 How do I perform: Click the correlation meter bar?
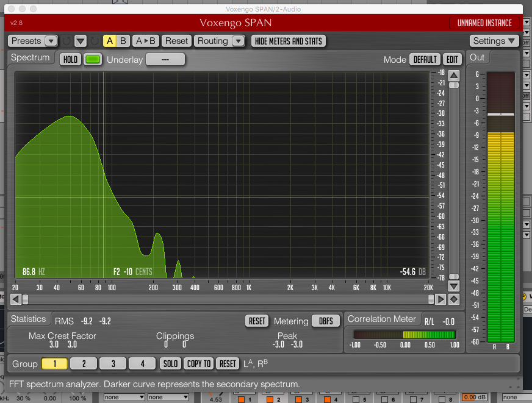click(x=404, y=335)
